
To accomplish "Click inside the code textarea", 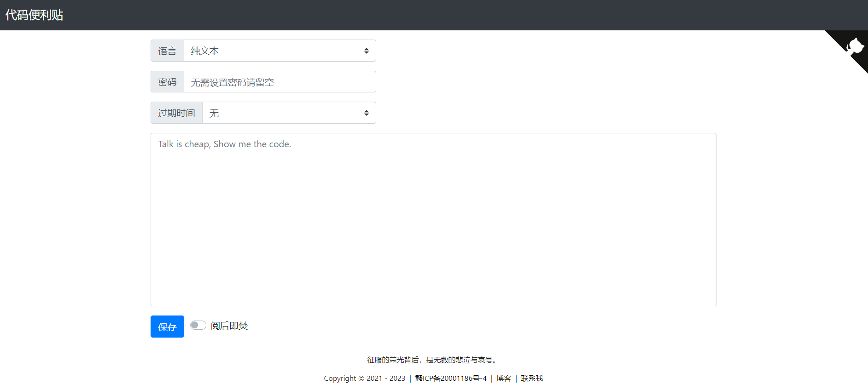I will coord(433,220).
